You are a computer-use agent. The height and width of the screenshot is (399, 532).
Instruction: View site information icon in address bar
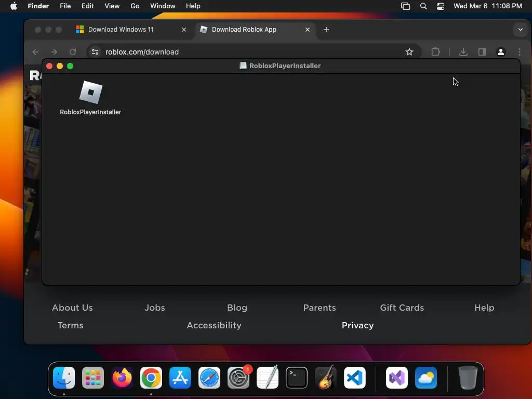95,52
